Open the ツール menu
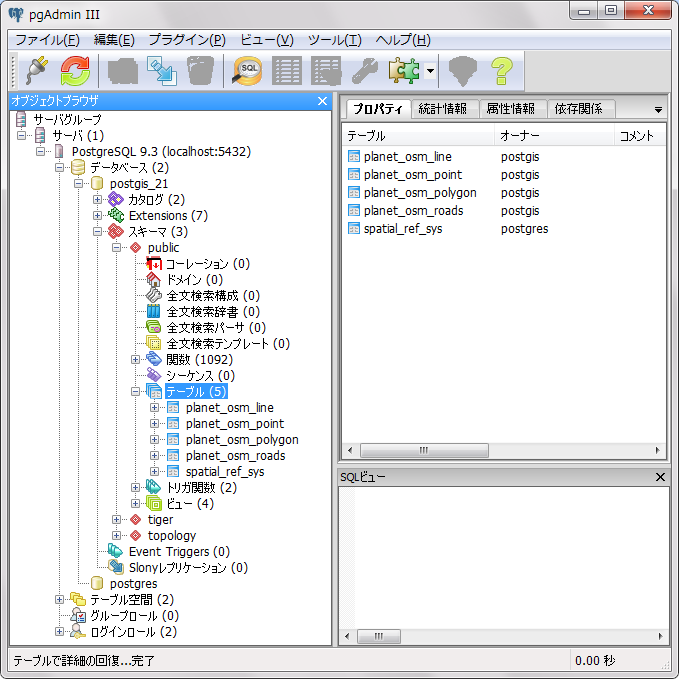Image resolution: width=679 pixels, height=679 pixels. (x=334, y=40)
